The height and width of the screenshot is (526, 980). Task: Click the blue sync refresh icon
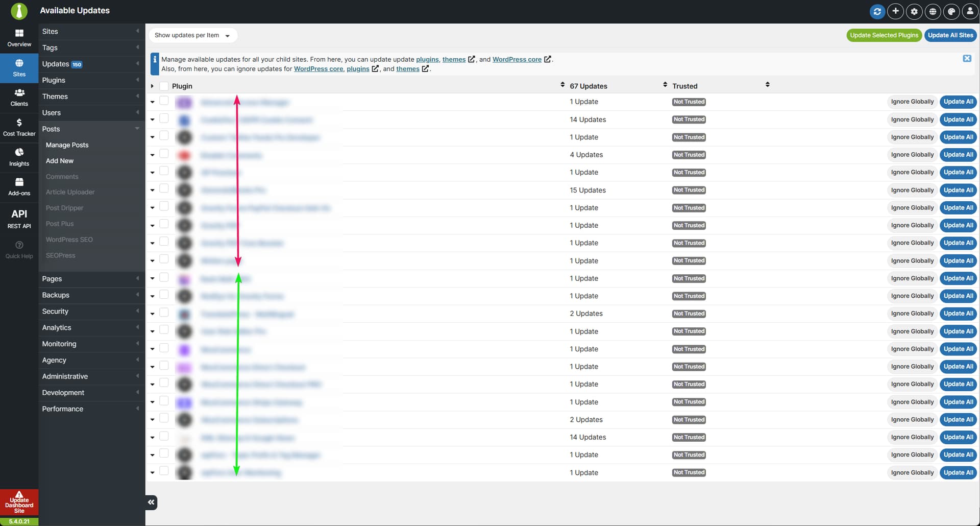point(876,11)
